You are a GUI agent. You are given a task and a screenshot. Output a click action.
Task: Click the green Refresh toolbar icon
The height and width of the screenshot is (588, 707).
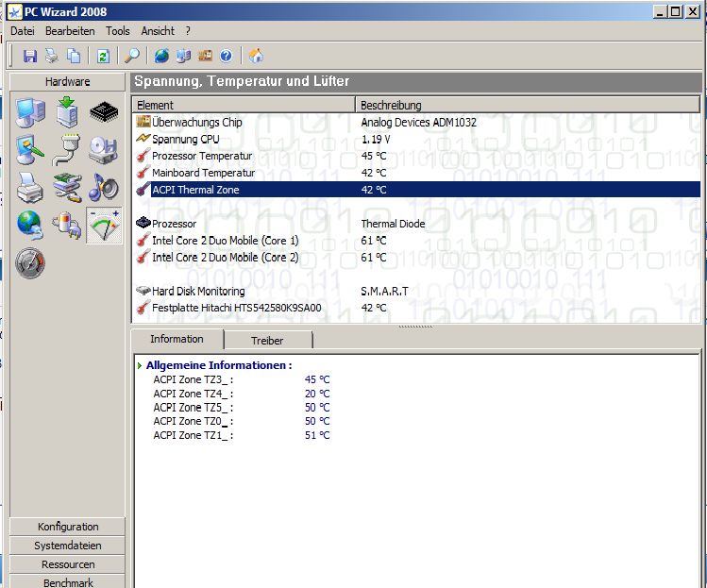(103, 56)
